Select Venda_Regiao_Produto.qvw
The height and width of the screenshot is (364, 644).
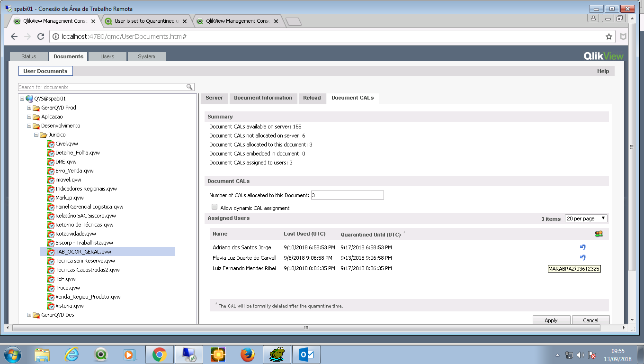pyautogui.click(x=88, y=297)
